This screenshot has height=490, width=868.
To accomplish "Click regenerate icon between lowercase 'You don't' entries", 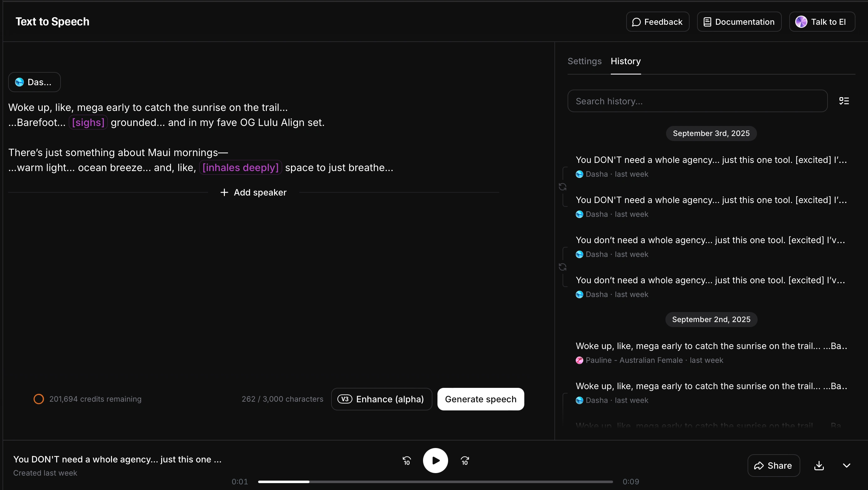I will (562, 267).
